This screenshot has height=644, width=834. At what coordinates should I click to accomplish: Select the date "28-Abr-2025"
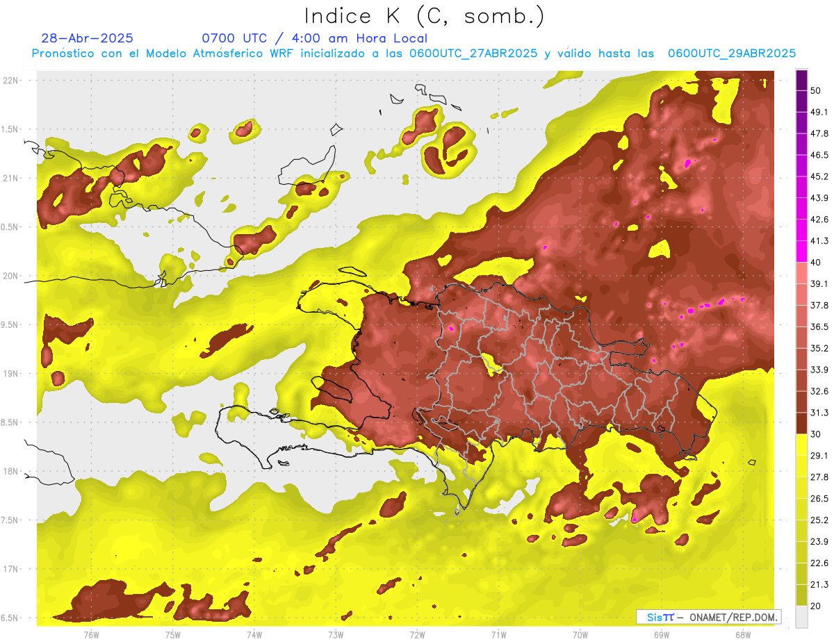(88, 38)
